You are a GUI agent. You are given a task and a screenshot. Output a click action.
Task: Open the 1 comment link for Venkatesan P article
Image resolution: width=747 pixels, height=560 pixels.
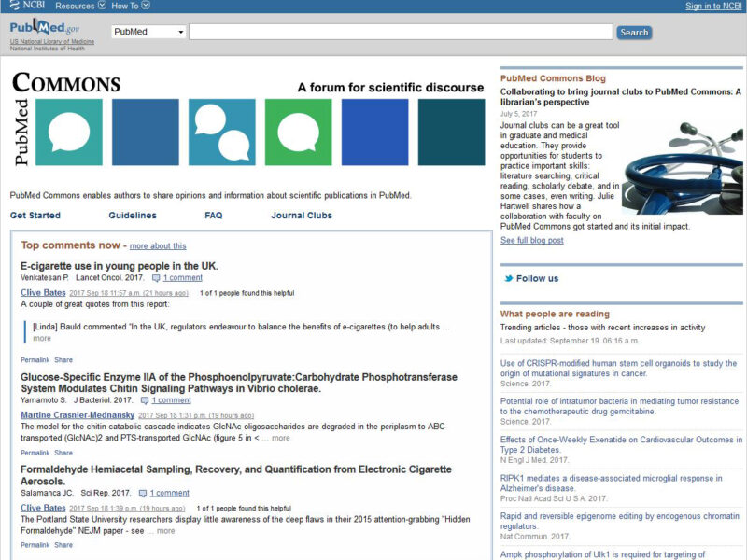pos(182,278)
